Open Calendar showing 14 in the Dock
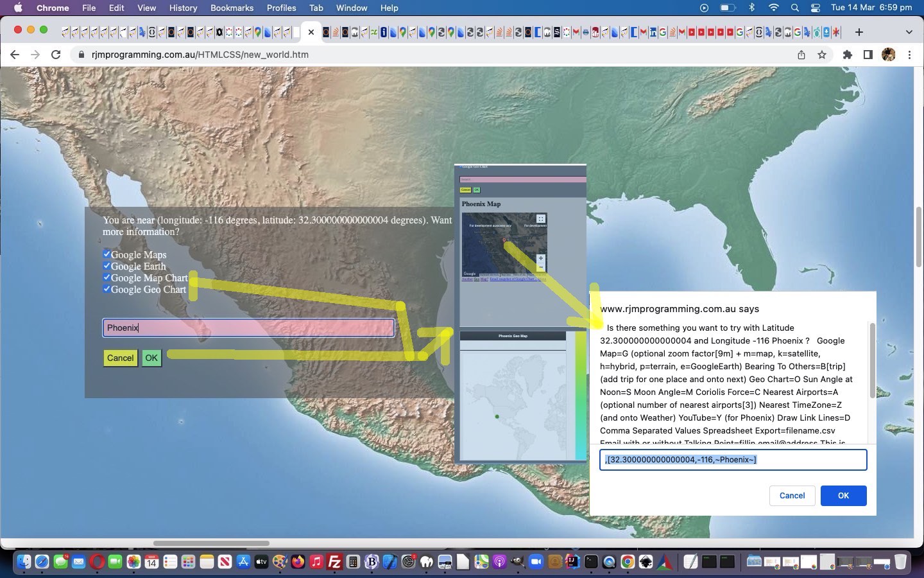This screenshot has width=924, height=578. (x=151, y=562)
